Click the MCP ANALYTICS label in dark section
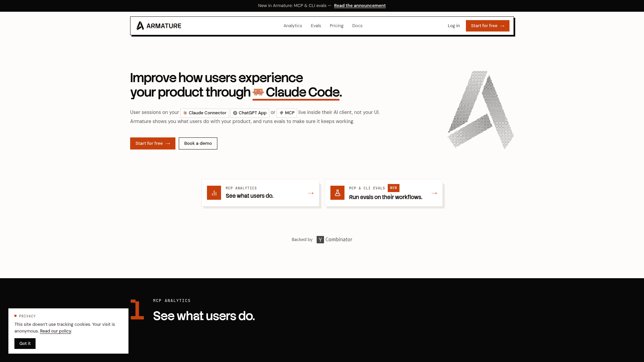 pyautogui.click(x=172, y=301)
